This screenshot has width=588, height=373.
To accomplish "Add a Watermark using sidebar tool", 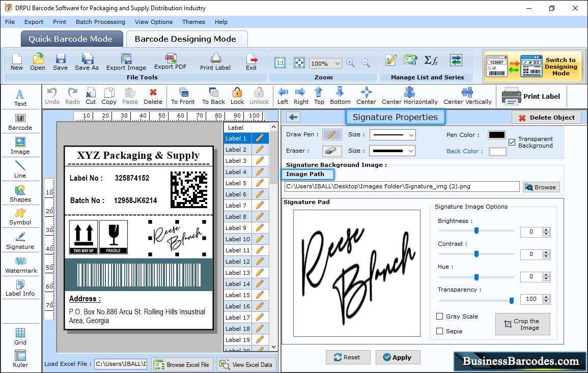I will tap(20, 265).
